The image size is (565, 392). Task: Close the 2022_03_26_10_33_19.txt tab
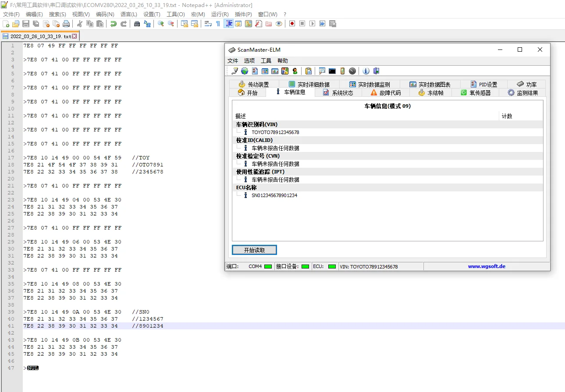74,36
